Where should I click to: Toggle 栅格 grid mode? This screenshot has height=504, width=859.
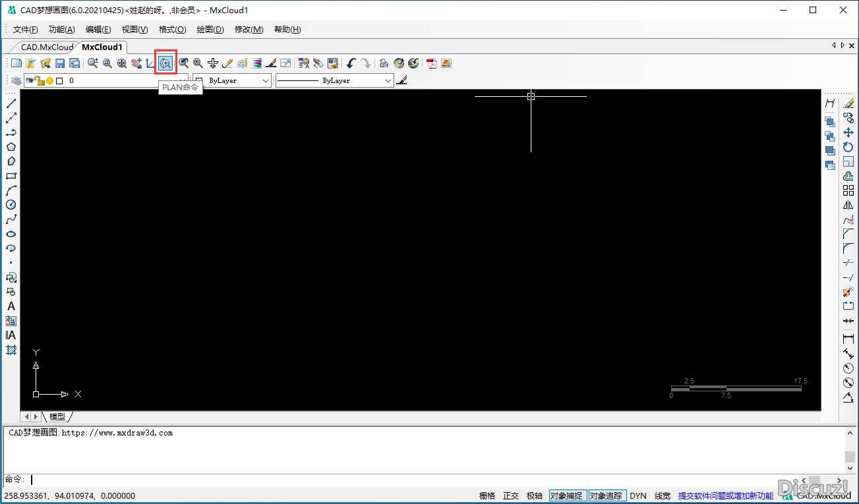point(487,495)
